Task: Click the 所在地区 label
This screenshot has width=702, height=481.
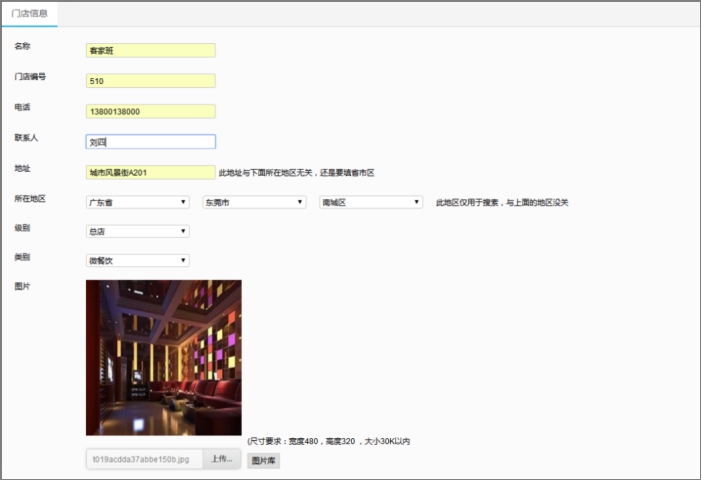Action: click(x=30, y=199)
